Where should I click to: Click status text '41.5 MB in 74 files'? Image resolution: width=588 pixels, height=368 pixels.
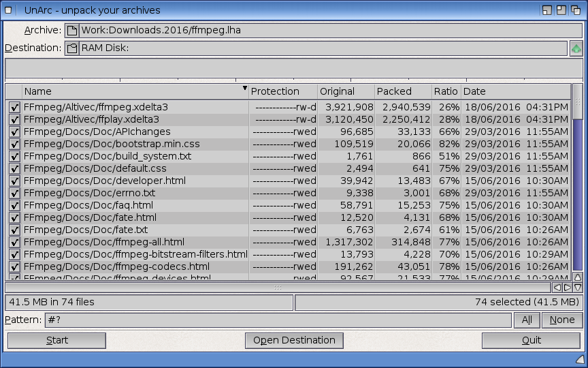tap(51, 303)
